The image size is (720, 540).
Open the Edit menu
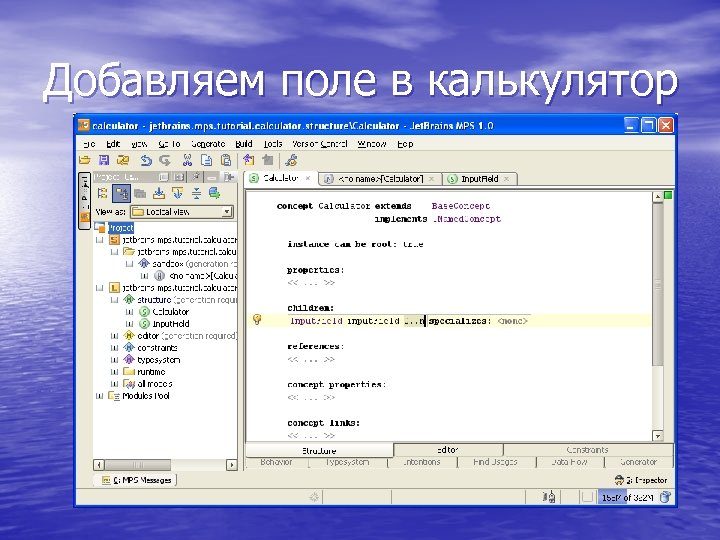tap(113, 144)
